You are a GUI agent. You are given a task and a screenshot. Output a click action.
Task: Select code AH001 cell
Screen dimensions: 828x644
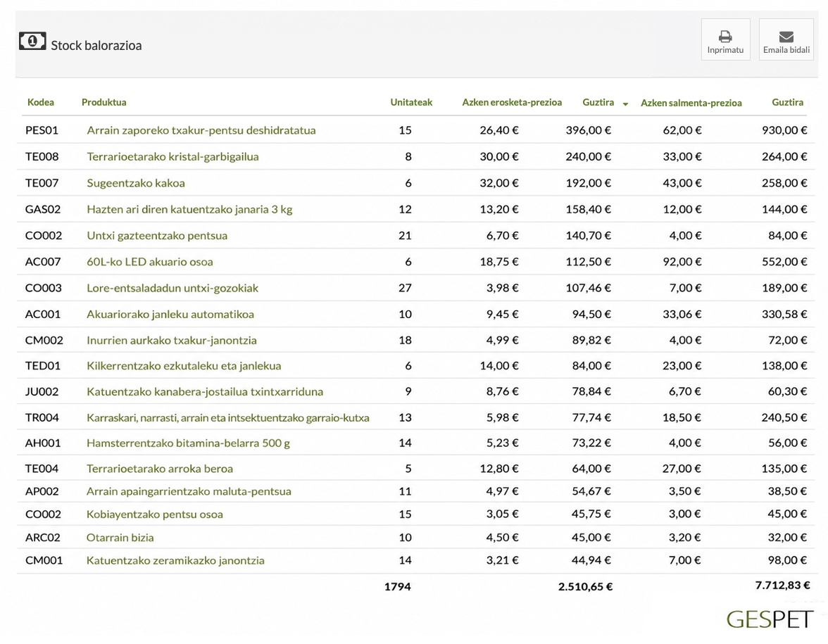coord(43,443)
